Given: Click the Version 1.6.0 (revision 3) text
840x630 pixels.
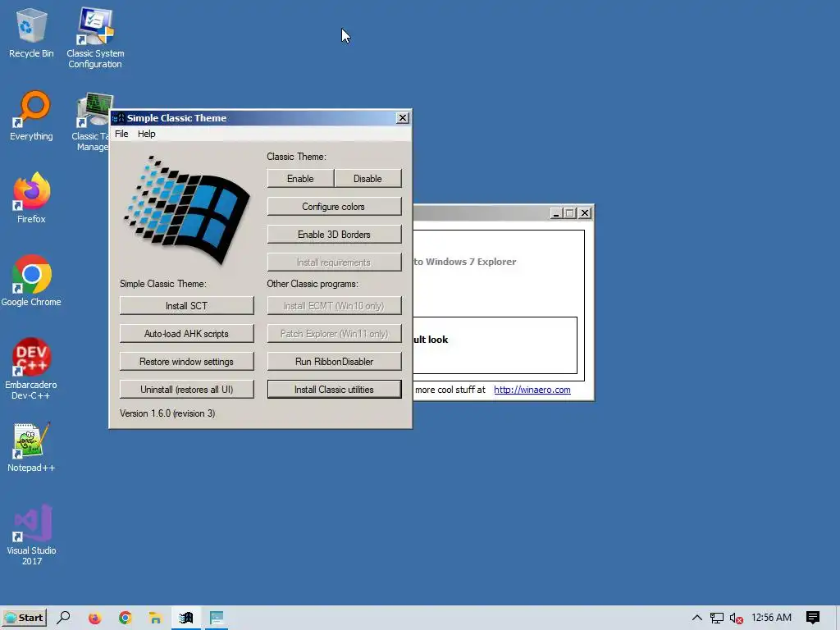Looking at the screenshot, I should click(x=167, y=413).
